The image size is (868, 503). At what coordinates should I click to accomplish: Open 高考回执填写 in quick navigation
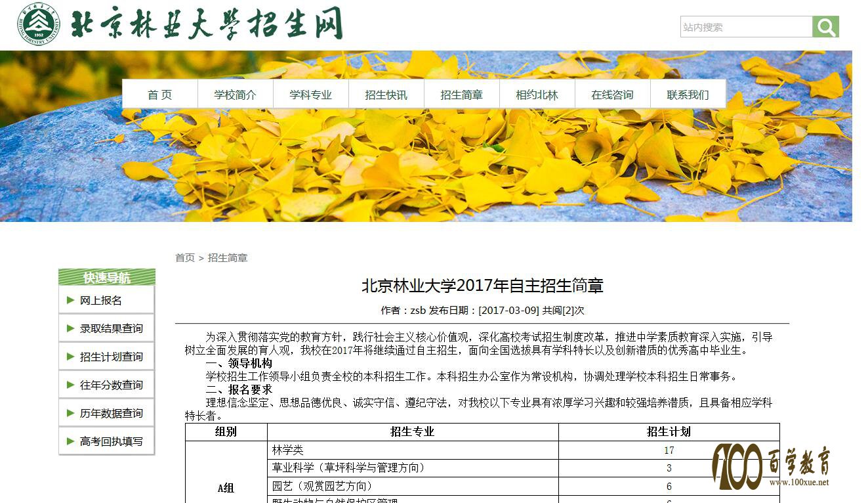[x=112, y=441]
